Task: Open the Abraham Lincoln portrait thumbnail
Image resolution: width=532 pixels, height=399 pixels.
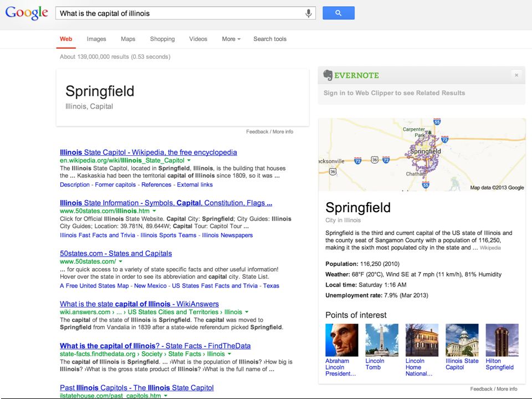Action: (342, 340)
